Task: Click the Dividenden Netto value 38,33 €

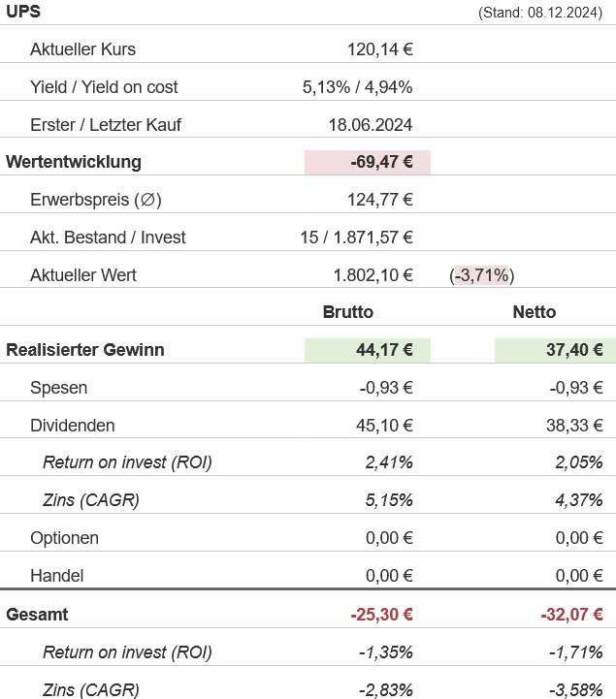Action: point(574,426)
